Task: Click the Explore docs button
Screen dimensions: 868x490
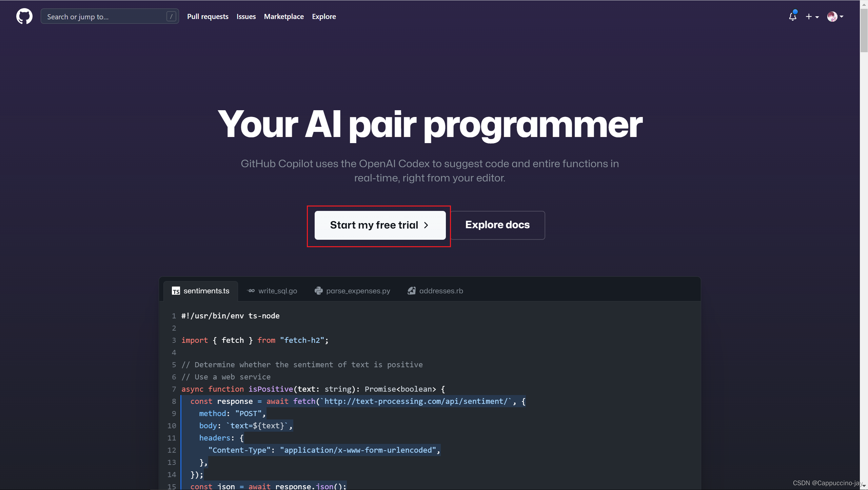Action: point(497,225)
